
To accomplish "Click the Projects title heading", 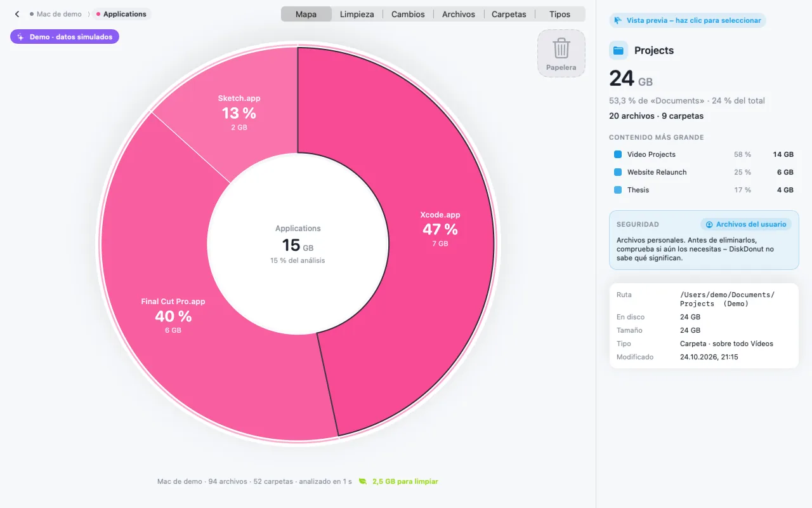I will click(654, 50).
